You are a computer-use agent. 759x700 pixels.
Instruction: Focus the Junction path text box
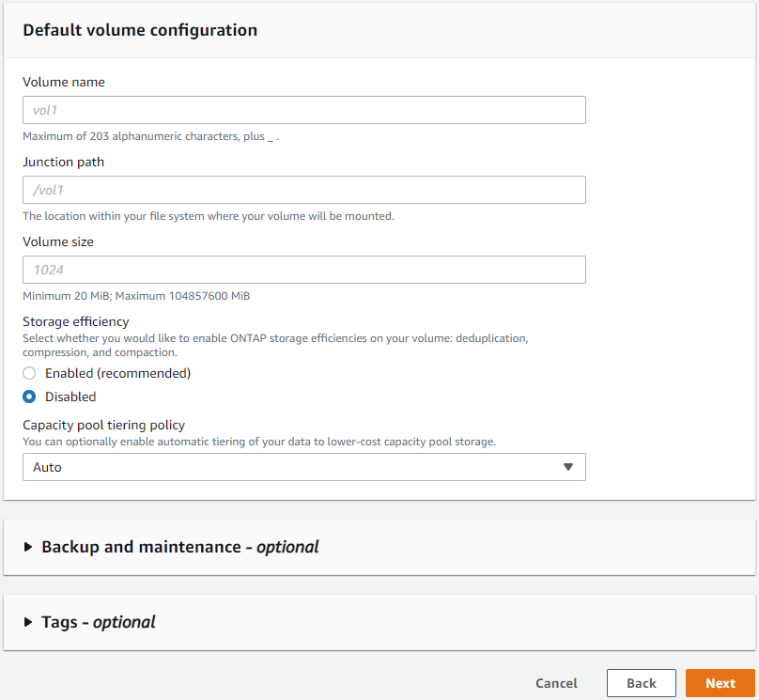303,190
